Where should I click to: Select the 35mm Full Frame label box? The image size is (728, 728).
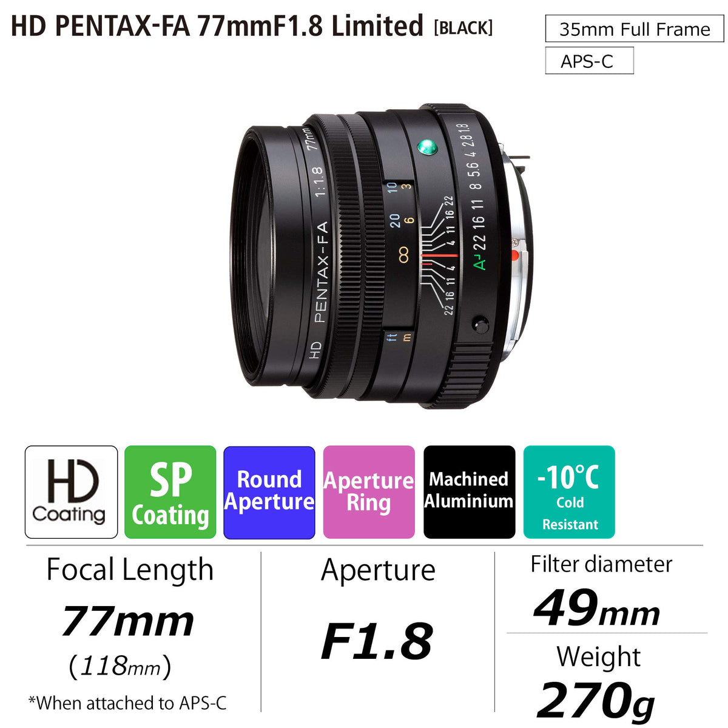635,29
